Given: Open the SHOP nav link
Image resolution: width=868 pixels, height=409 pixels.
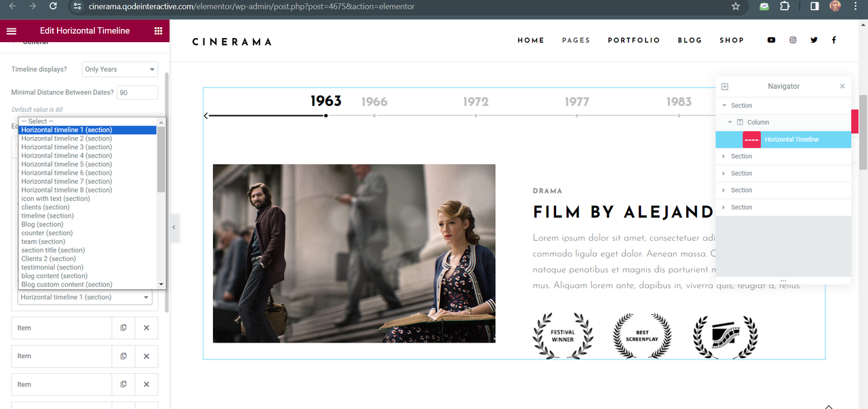Looking at the screenshot, I should [732, 40].
